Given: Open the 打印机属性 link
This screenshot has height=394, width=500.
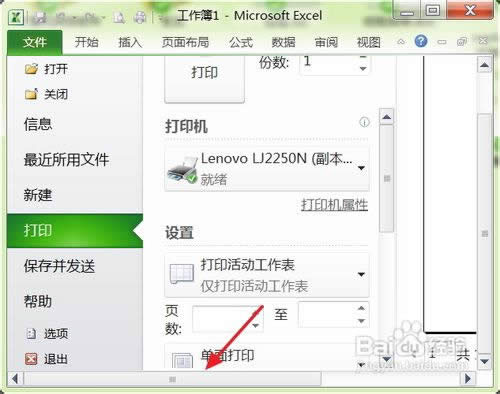Looking at the screenshot, I should pyautogui.click(x=334, y=205).
